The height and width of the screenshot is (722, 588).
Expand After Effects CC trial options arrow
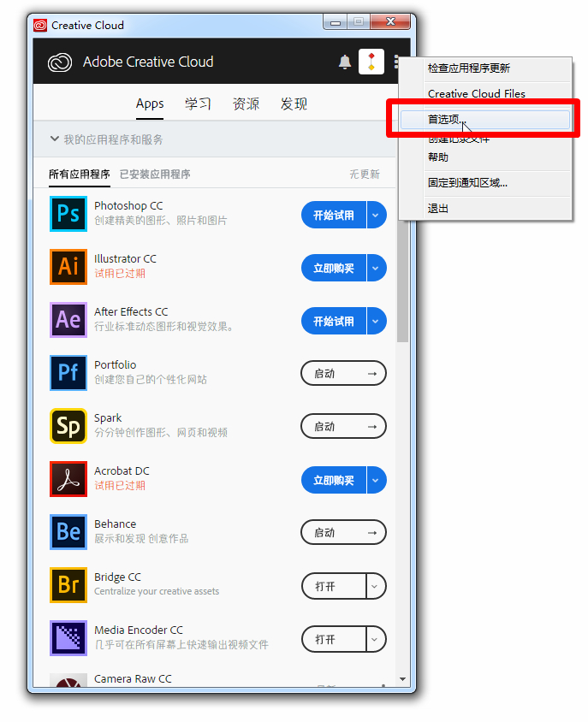tap(377, 321)
